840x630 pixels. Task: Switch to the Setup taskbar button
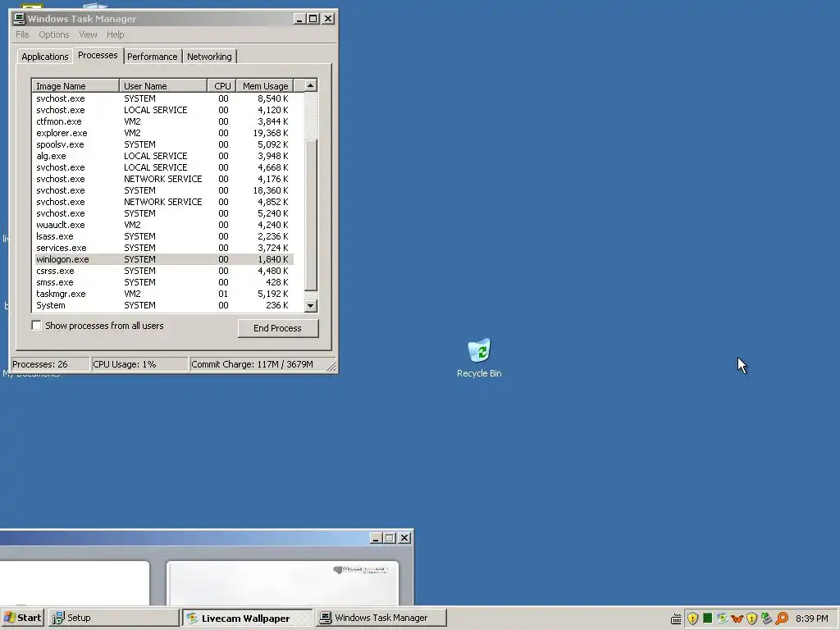pyautogui.click(x=113, y=618)
